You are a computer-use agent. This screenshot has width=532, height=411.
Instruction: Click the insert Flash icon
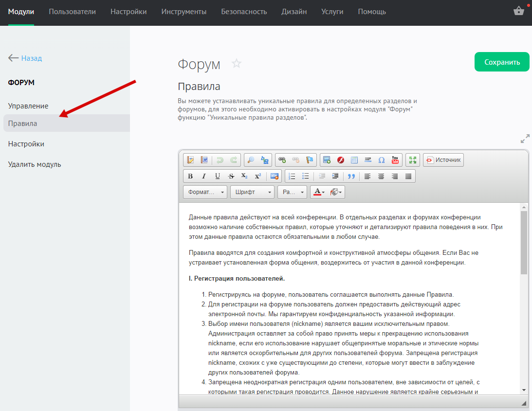341,160
